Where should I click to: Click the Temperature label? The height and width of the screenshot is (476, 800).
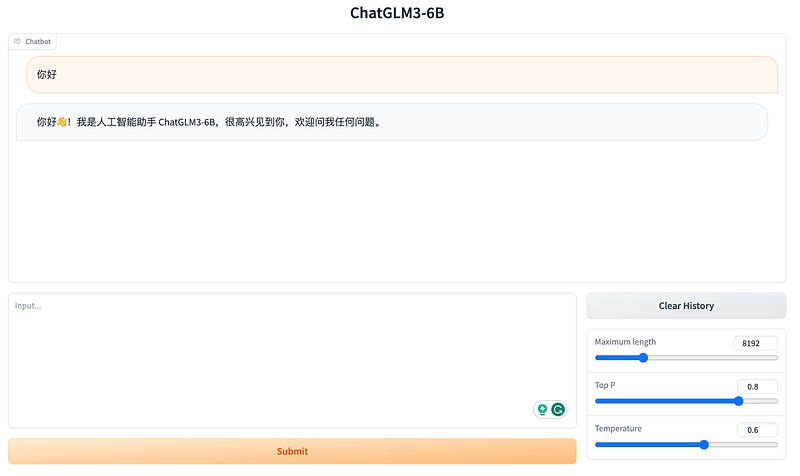click(618, 429)
